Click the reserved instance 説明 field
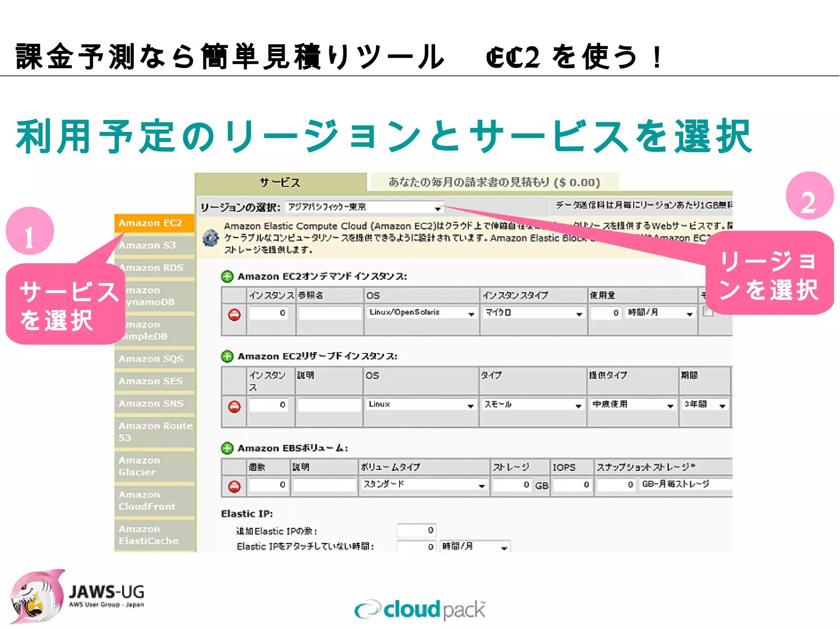Image resolution: width=840 pixels, height=629 pixels. pos(329,405)
